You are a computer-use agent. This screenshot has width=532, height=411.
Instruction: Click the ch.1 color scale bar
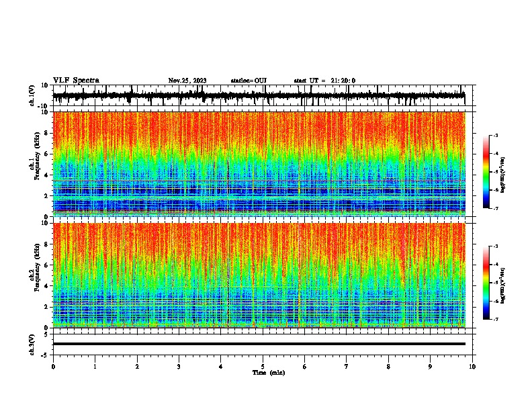point(486,172)
